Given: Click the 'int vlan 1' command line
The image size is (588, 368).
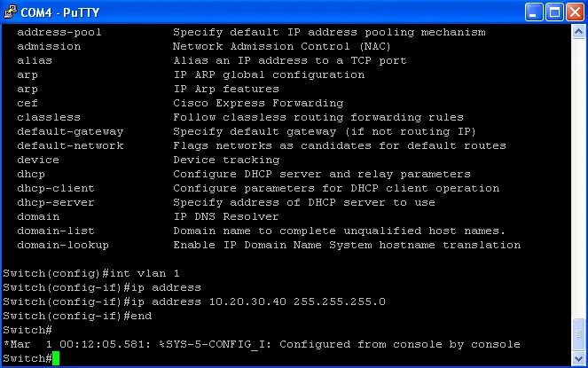Looking at the screenshot, I should pos(91,273).
